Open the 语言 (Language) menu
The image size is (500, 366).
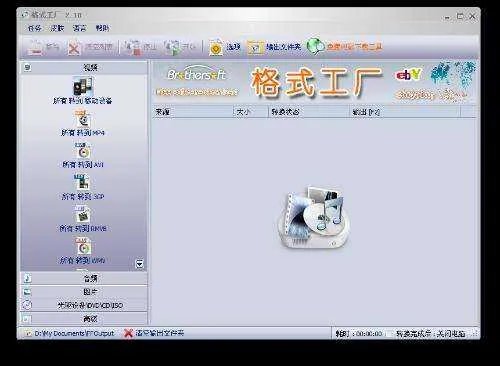[79, 28]
